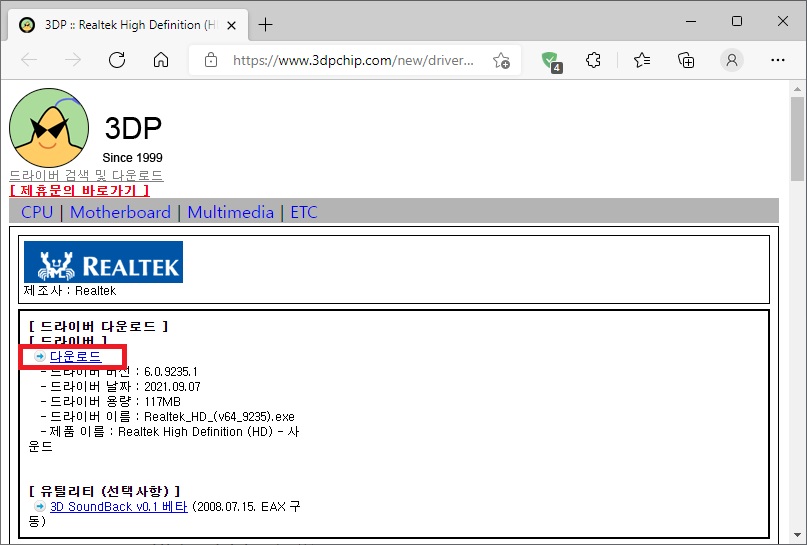The width and height of the screenshot is (807, 545).
Task: Click the browser forward arrow
Action: point(73,60)
